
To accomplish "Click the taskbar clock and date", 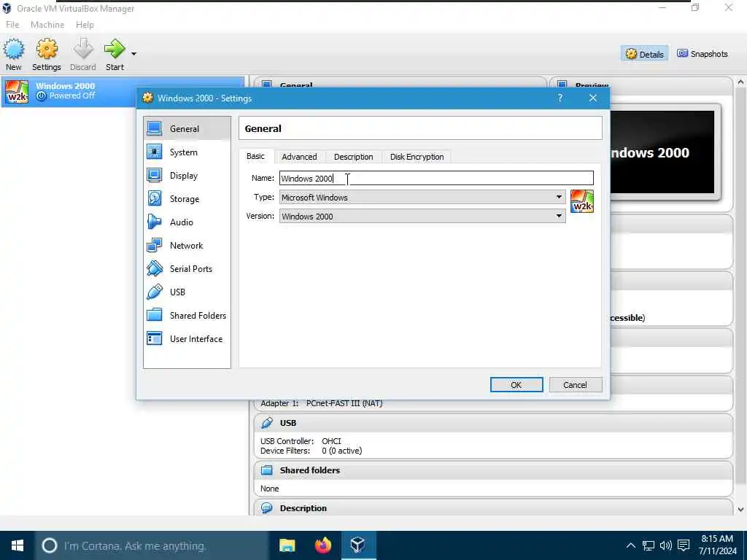I will point(718,545).
